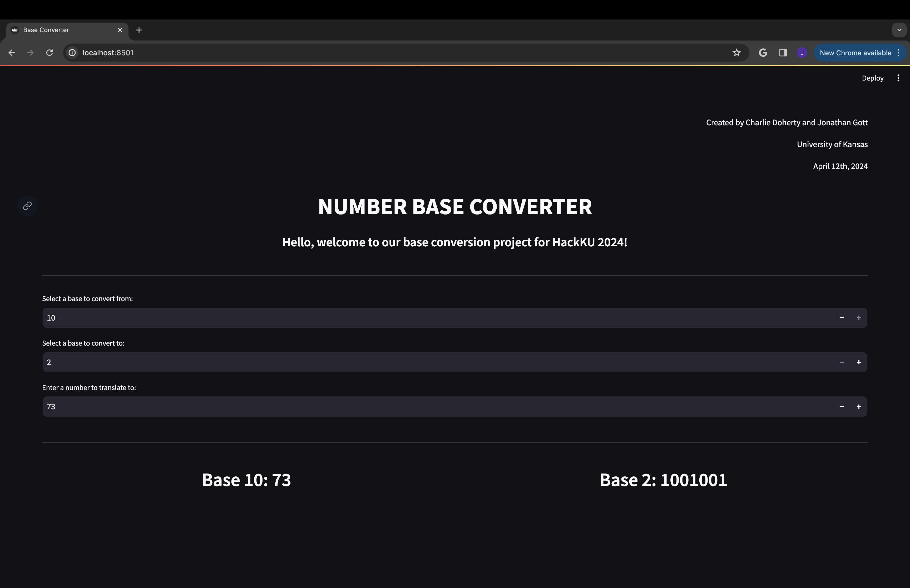Open the Google icon in the toolbar
This screenshot has width=910, height=588.
pyautogui.click(x=763, y=53)
